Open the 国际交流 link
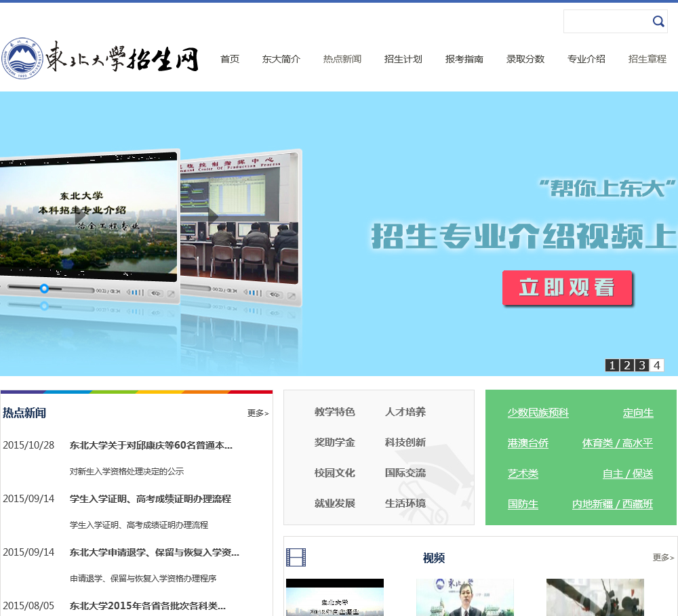This screenshot has width=678, height=616. [x=405, y=473]
